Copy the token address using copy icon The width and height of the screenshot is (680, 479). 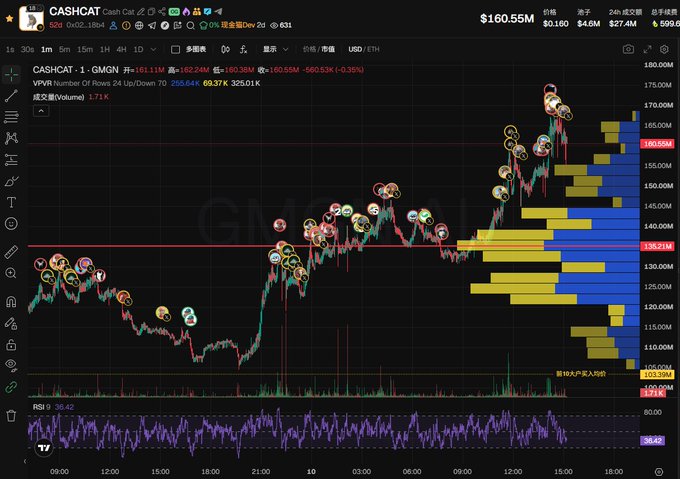(151, 12)
